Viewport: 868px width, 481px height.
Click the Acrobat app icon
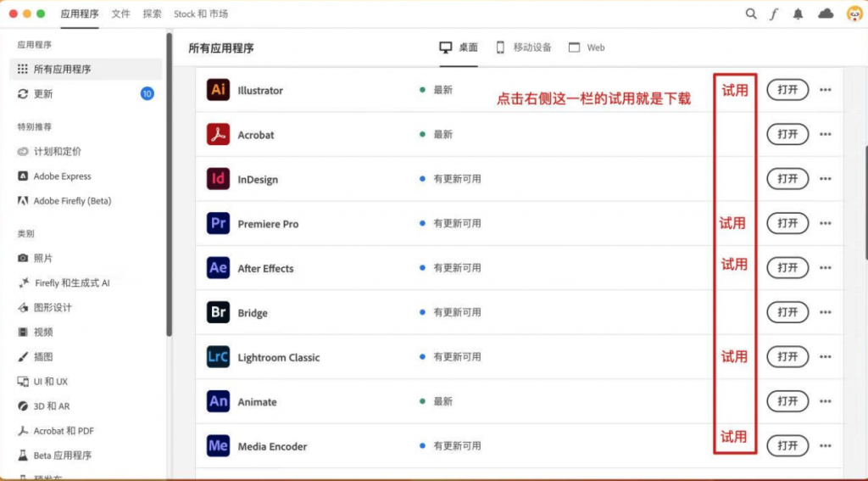point(218,134)
